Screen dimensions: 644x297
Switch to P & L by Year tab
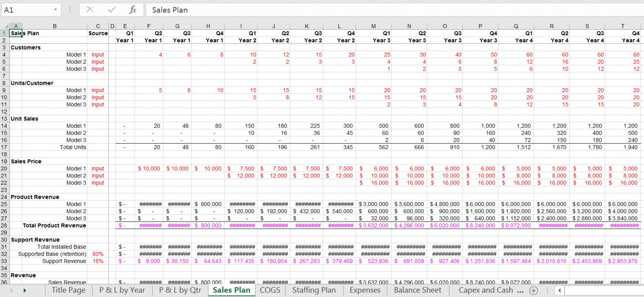(122, 290)
